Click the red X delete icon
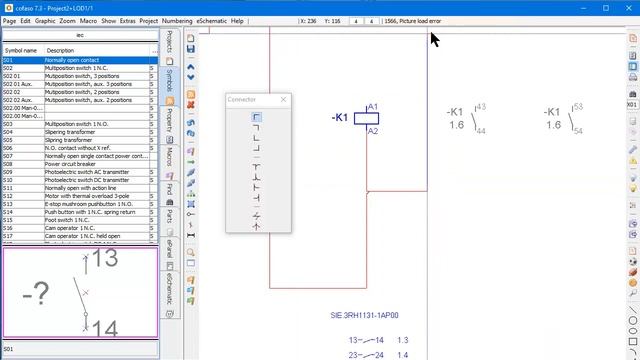Image resolution: width=640 pixels, height=360 pixels. tap(191, 105)
